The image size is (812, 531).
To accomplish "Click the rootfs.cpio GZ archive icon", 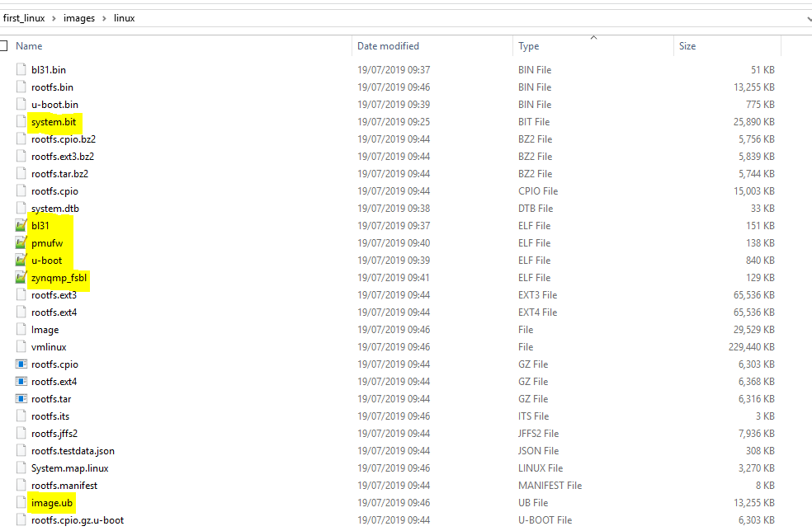I will 21,364.
